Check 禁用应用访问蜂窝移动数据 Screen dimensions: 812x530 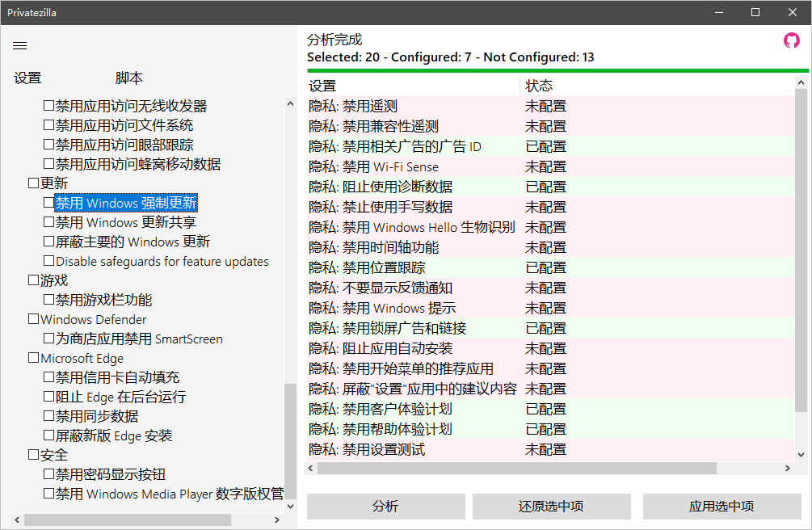[49, 164]
